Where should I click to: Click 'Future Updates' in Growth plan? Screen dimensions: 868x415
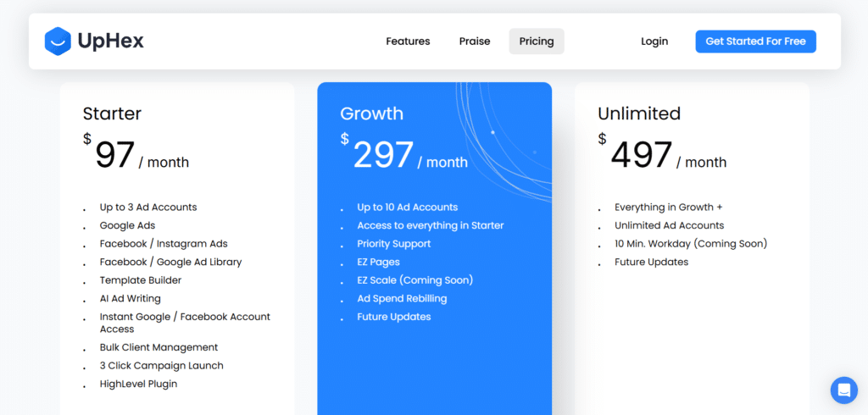(394, 317)
